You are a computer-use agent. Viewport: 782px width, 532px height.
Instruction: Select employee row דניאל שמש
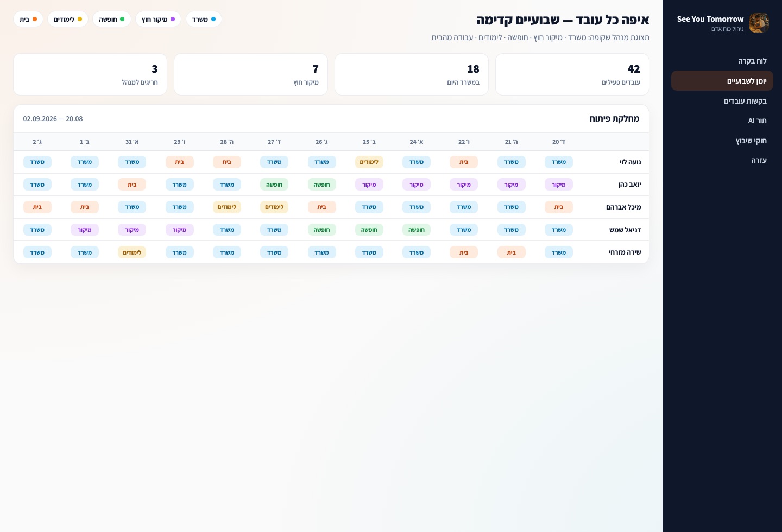click(331, 230)
